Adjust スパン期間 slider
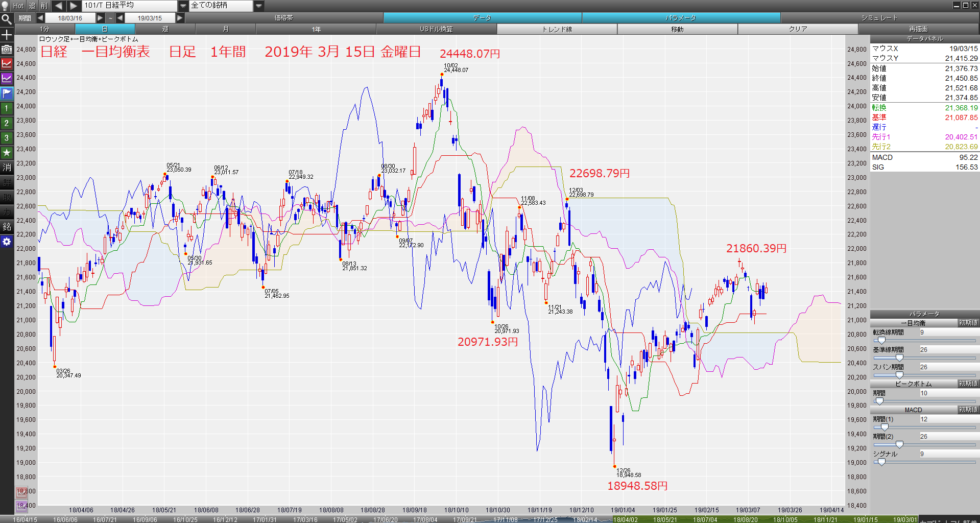 click(x=924, y=375)
